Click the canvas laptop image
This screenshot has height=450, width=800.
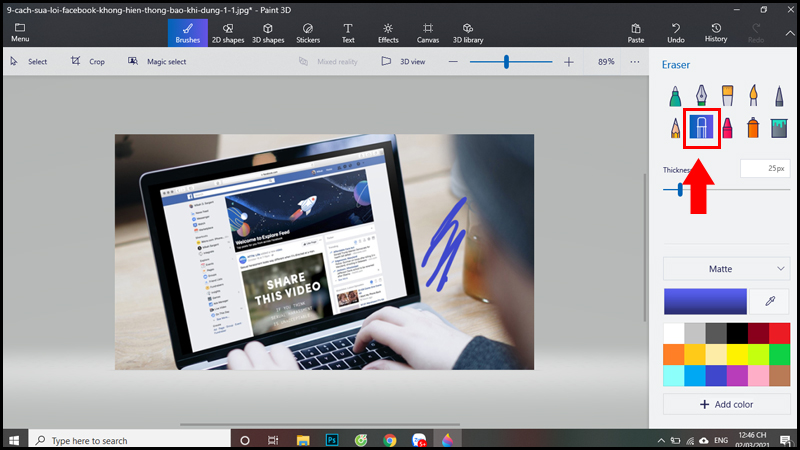(x=324, y=252)
